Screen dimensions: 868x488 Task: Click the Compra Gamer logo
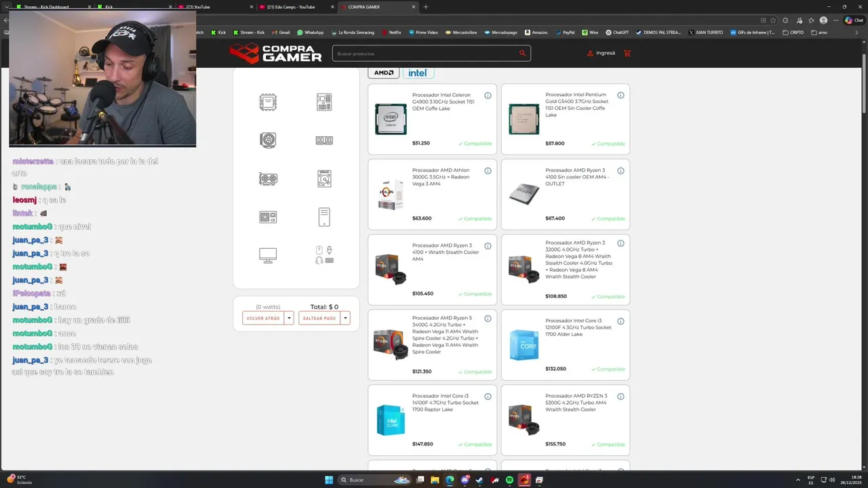pos(275,53)
